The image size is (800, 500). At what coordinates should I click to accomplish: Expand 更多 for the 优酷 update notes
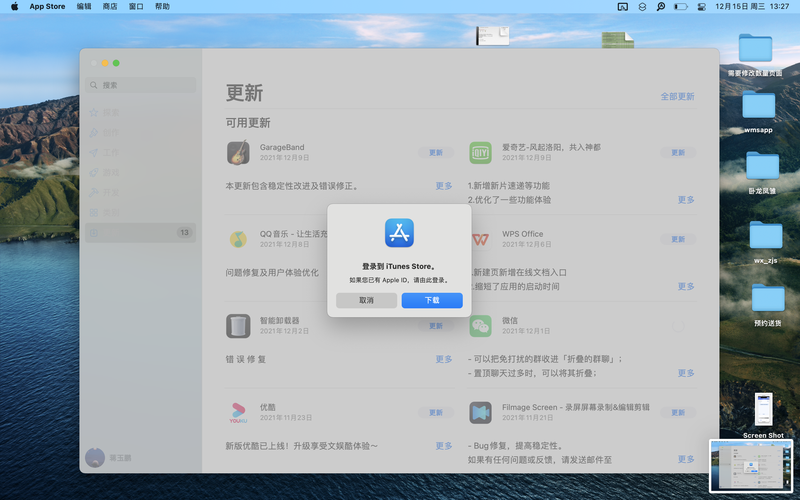[x=444, y=446]
